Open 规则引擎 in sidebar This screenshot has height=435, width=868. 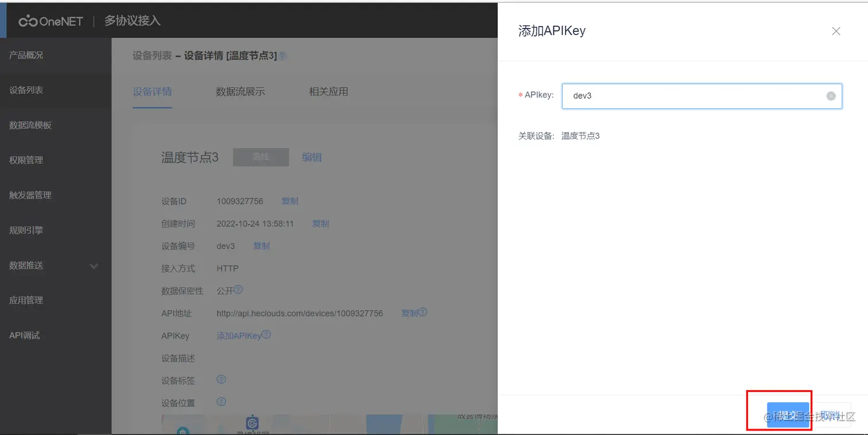click(x=26, y=230)
